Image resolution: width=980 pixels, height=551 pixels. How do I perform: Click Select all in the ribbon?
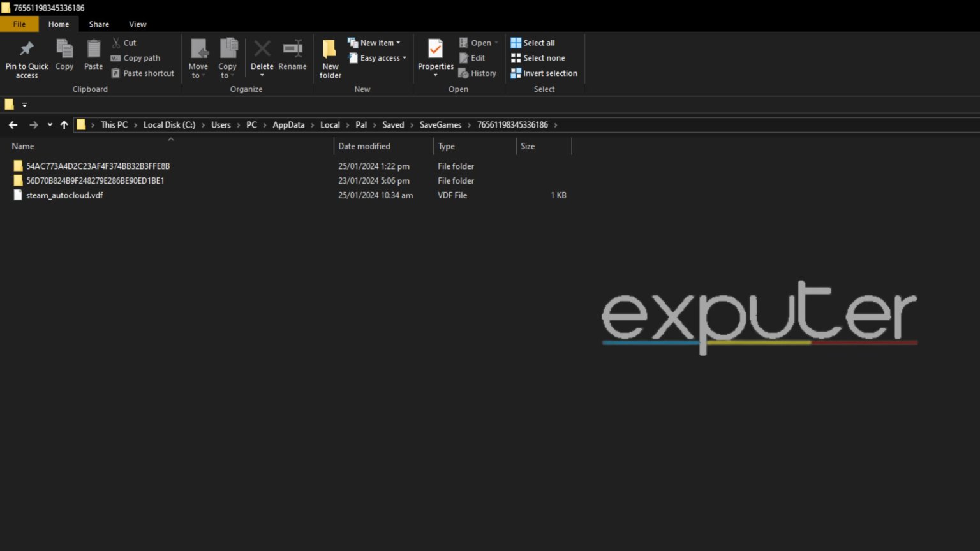(537, 42)
